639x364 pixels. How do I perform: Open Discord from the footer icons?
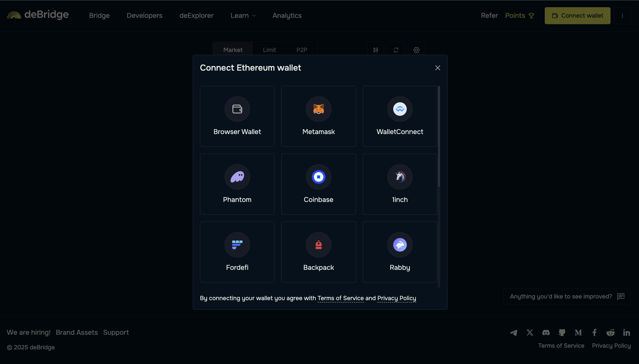(546, 333)
